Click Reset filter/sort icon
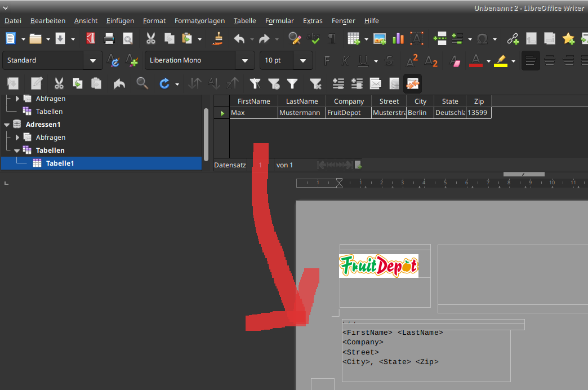The width and height of the screenshot is (588, 390). click(x=315, y=83)
